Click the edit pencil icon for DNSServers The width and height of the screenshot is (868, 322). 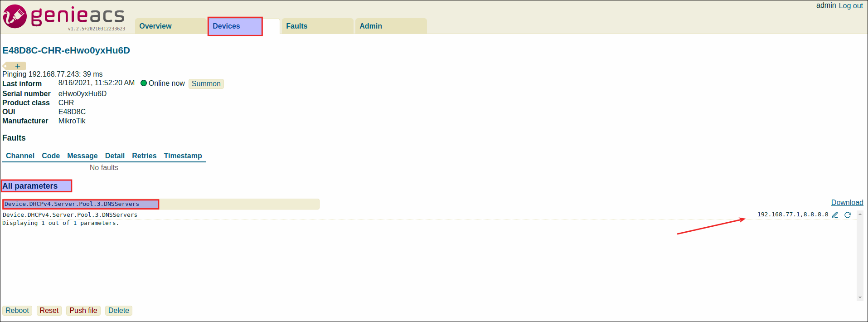(x=835, y=215)
